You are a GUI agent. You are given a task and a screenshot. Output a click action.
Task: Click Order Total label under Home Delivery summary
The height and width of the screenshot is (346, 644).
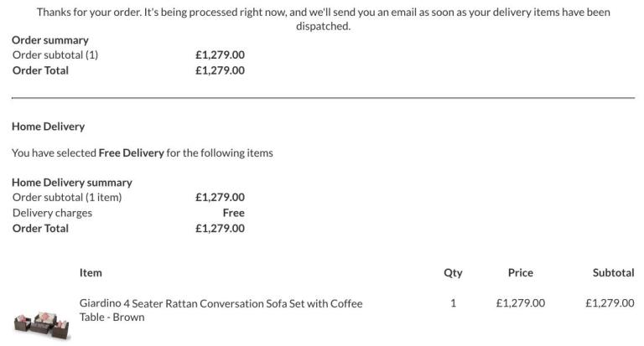[x=40, y=228]
